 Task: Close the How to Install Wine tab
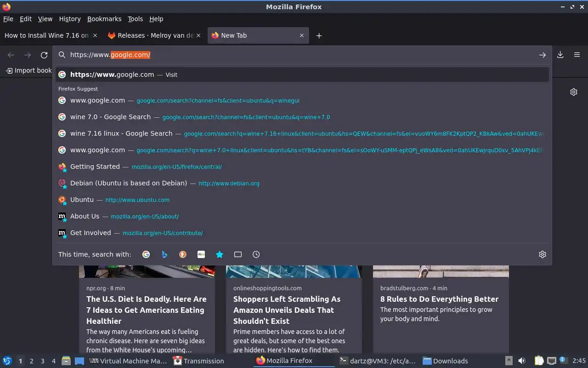coord(95,35)
